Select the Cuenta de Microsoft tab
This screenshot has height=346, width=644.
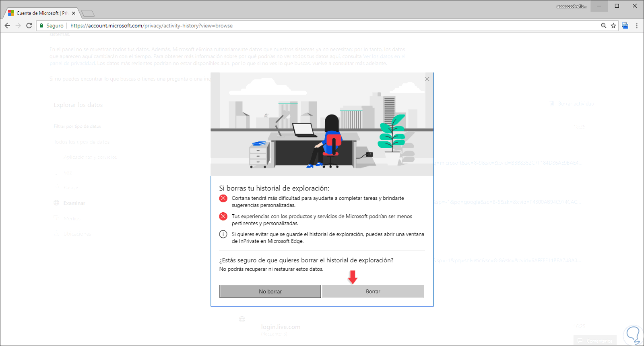point(41,13)
